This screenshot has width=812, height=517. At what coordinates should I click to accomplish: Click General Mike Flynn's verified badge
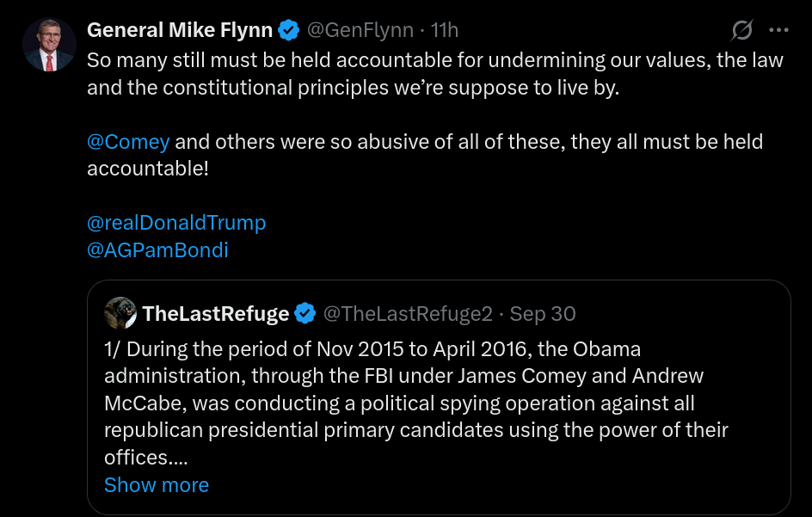288,31
